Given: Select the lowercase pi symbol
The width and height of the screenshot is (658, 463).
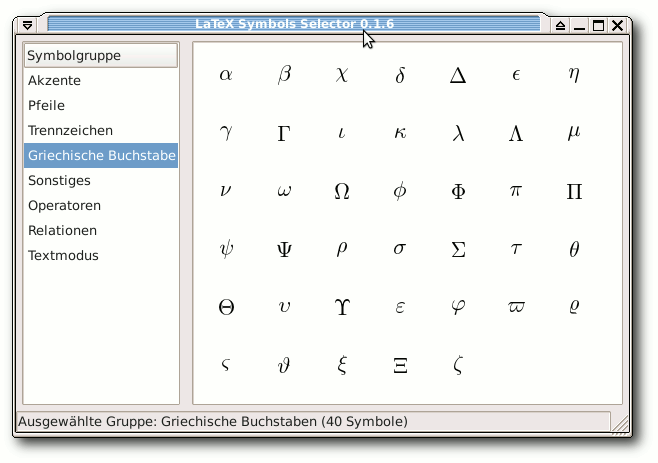Looking at the screenshot, I should [516, 191].
